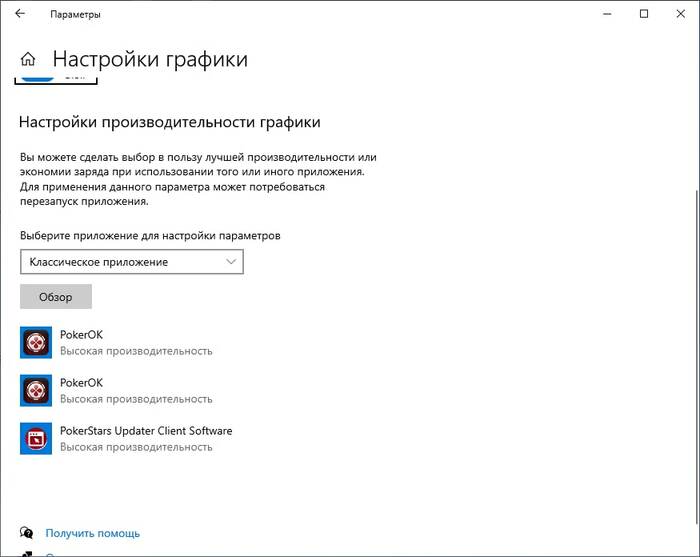Click the help chat bubble icon
The height and width of the screenshot is (557, 700).
click(26, 532)
